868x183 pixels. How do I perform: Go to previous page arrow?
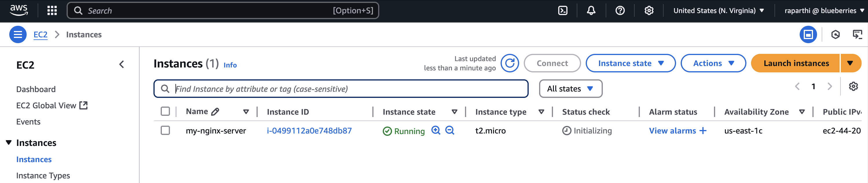coord(797,87)
